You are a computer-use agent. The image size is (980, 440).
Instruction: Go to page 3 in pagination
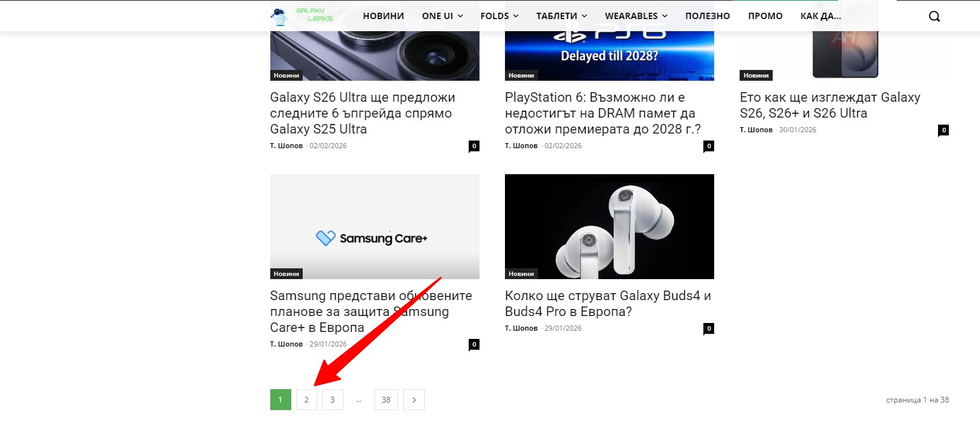tap(333, 400)
